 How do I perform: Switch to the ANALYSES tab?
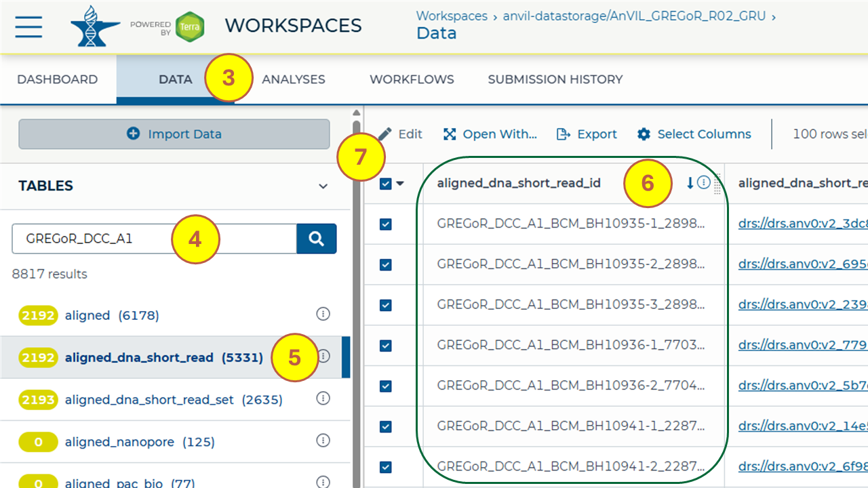(294, 79)
